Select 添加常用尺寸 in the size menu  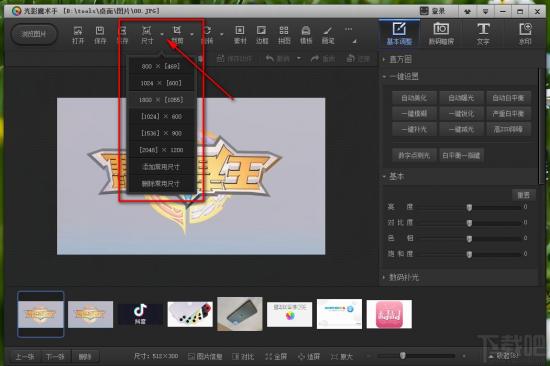click(x=161, y=167)
